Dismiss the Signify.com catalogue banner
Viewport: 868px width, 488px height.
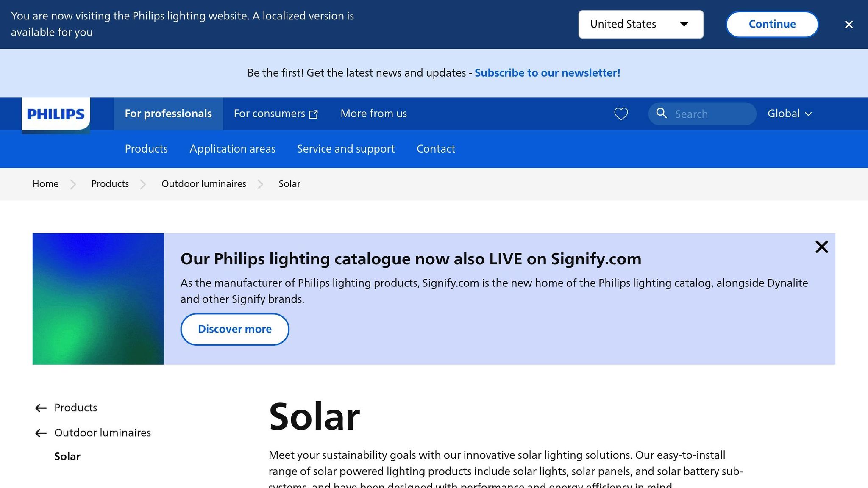[x=822, y=247]
